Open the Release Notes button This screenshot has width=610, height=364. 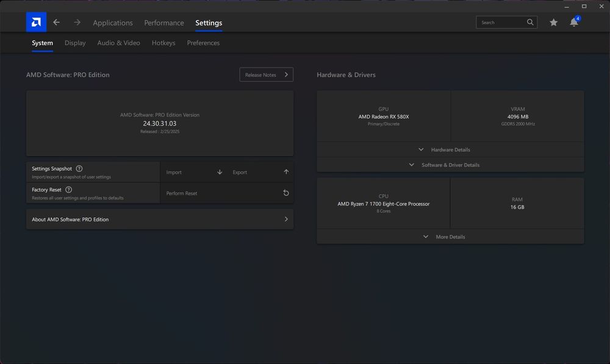[x=266, y=74]
